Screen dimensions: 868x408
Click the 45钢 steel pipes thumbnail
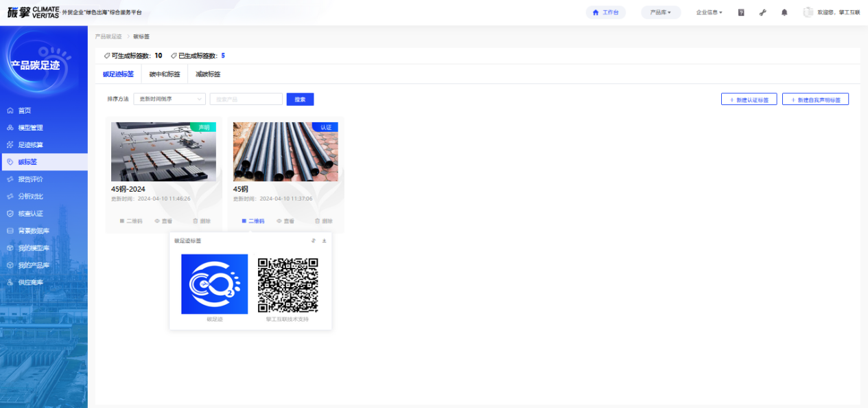coord(285,152)
